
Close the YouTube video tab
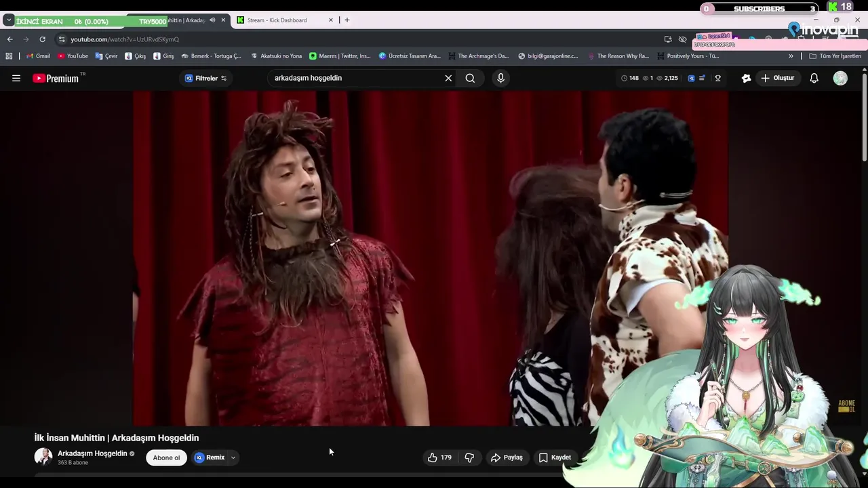pos(223,20)
